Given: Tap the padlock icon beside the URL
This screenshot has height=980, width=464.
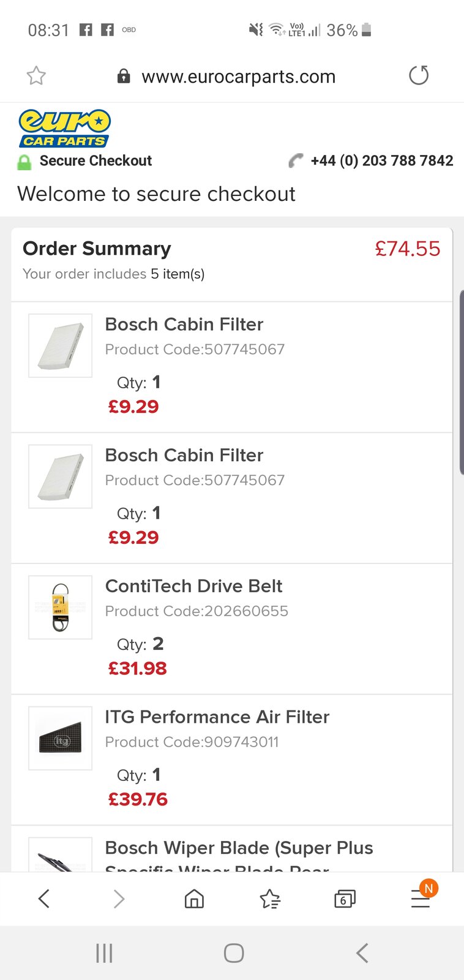Looking at the screenshot, I should pos(124,76).
